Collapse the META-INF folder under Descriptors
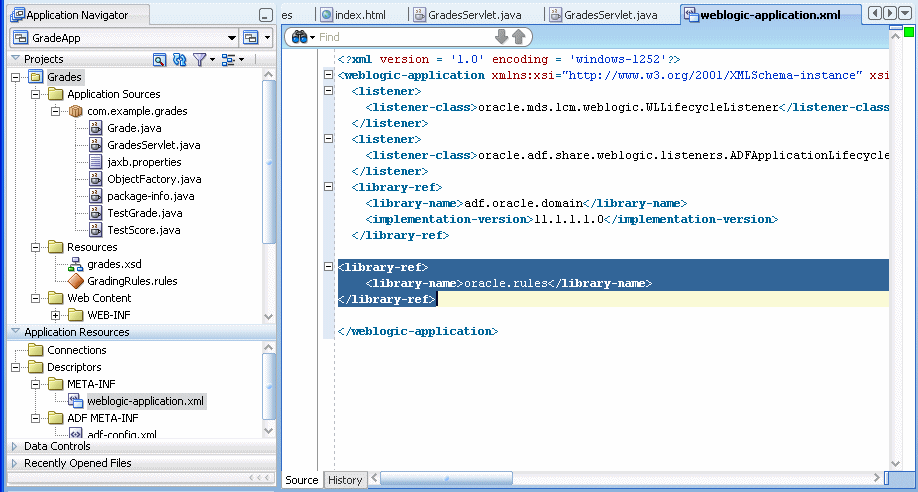 35,384
